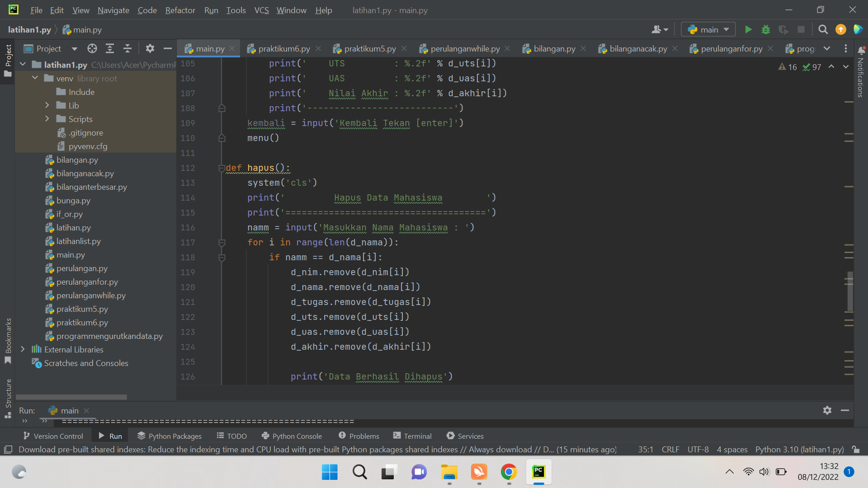Open Google Chrome from taskbar
868x488 pixels.
(x=509, y=472)
